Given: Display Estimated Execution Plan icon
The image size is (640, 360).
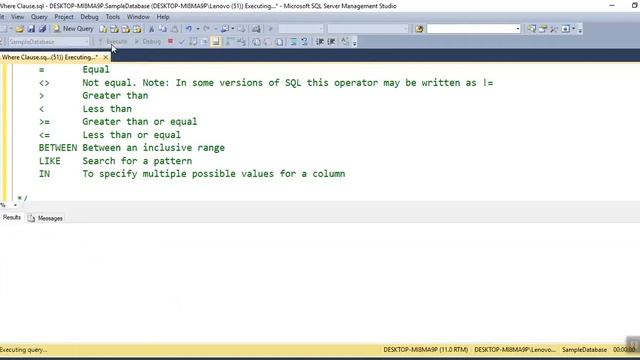Looking at the screenshot, I should 193,42.
